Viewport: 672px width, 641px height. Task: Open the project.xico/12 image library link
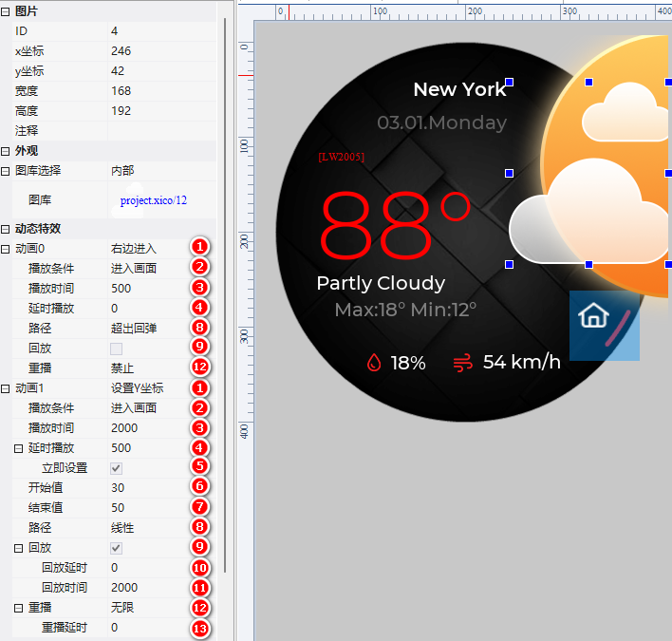[154, 200]
